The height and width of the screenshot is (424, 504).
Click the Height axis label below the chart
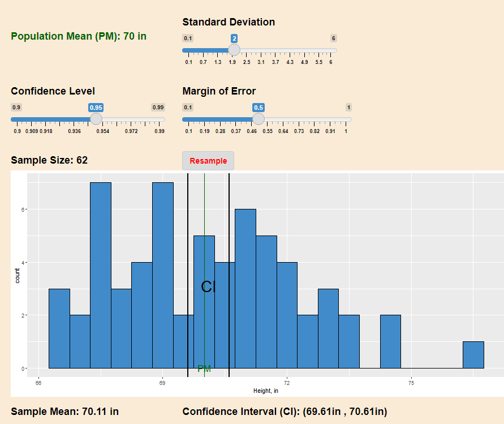tap(266, 391)
